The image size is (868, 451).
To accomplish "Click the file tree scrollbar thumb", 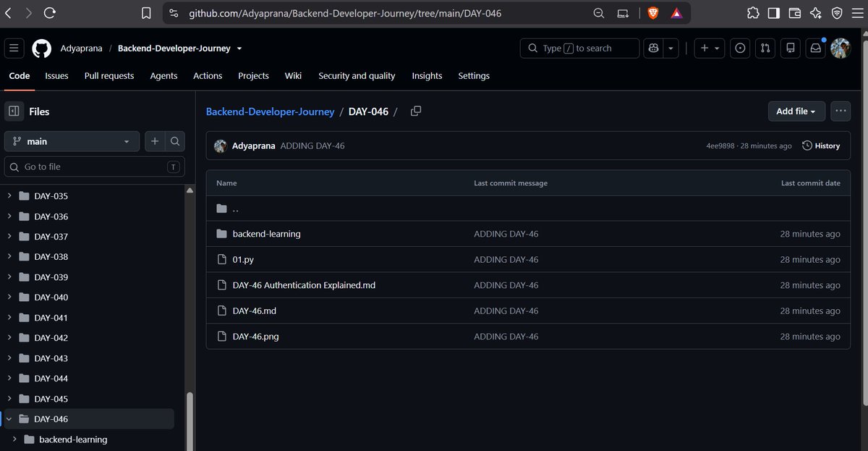I will (190, 420).
